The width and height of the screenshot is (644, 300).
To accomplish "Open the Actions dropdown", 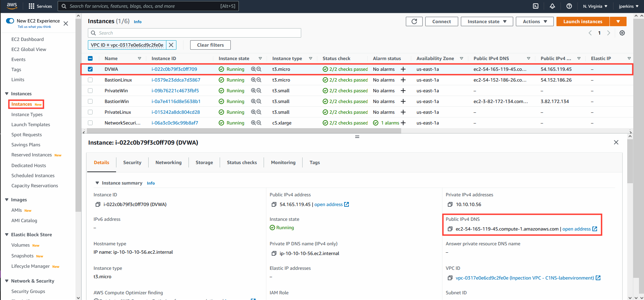I will 535,21.
